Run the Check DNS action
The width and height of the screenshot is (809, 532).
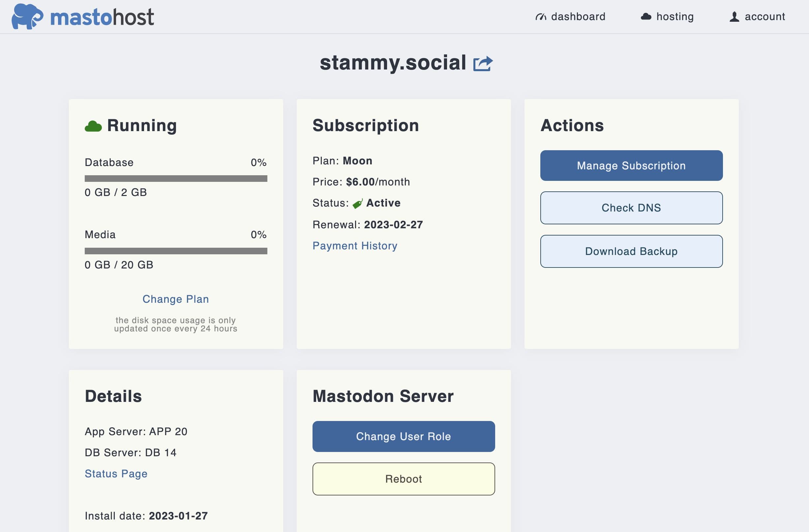point(631,208)
